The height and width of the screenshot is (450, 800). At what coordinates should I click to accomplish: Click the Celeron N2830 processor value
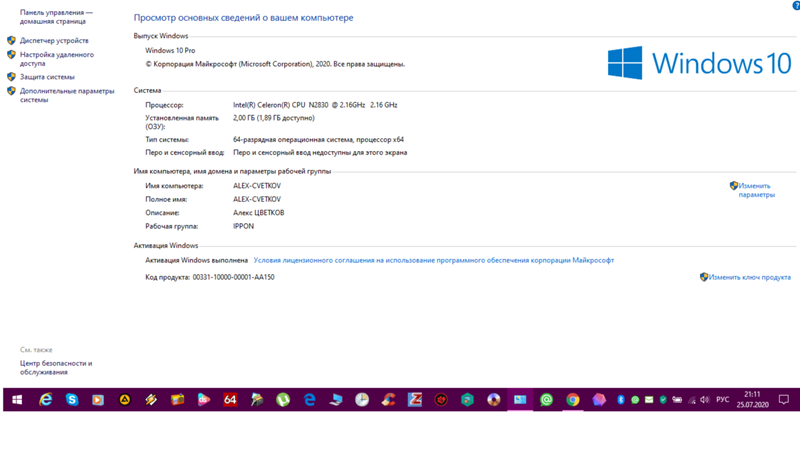click(x=315, y=105)
